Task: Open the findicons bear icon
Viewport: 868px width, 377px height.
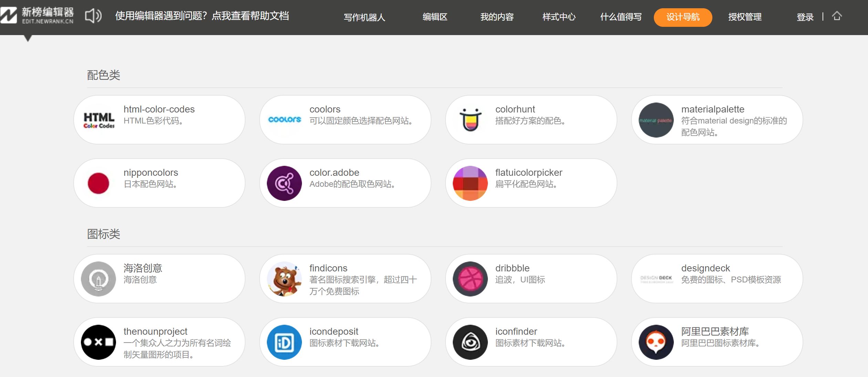Action: [284, 279]
